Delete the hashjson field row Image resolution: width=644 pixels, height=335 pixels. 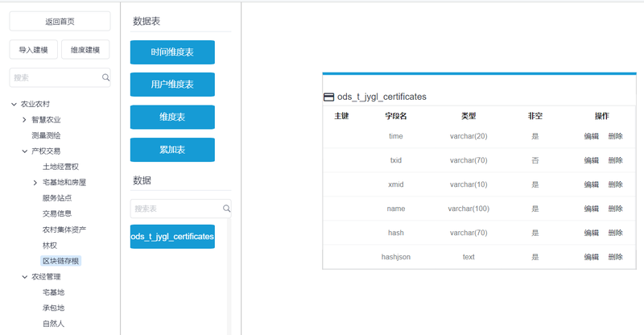(615, 257)
